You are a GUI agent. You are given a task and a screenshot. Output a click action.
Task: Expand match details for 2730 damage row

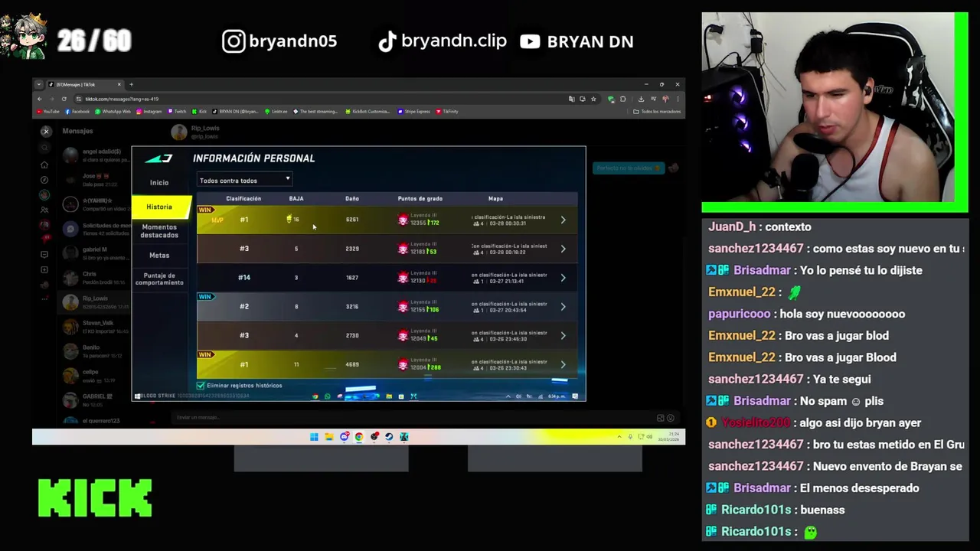563,335
